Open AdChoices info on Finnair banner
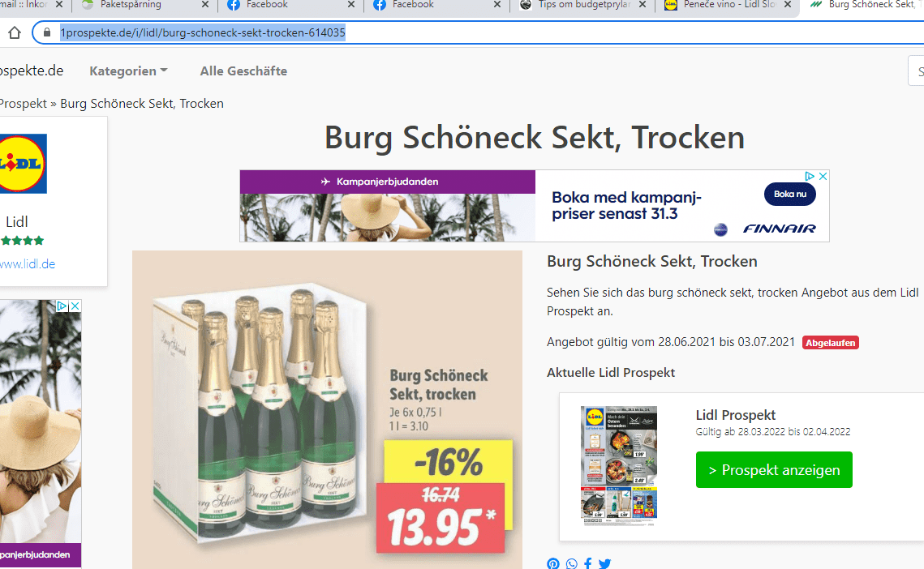Viewport: 924px width, 569px height. pyautogui.click(x=810, y=176)
